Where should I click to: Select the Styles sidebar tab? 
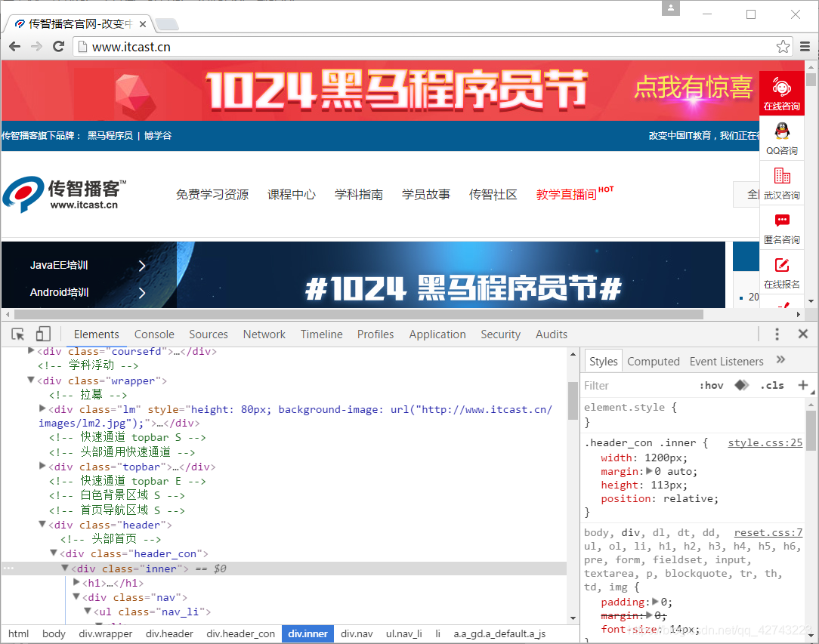[x=603, y=361]
